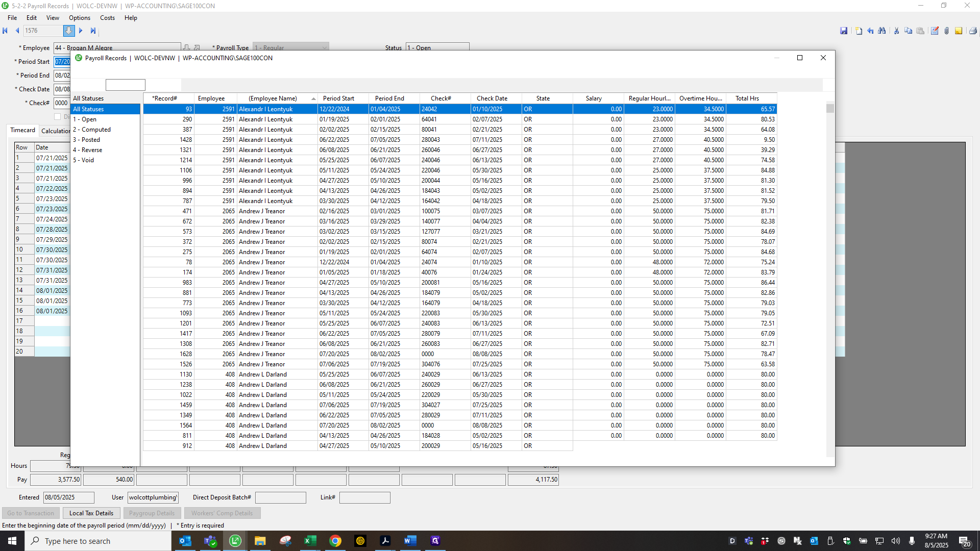Toggle sort on (Employee Name) column header
980x551 pixels.
click(277, 98)
